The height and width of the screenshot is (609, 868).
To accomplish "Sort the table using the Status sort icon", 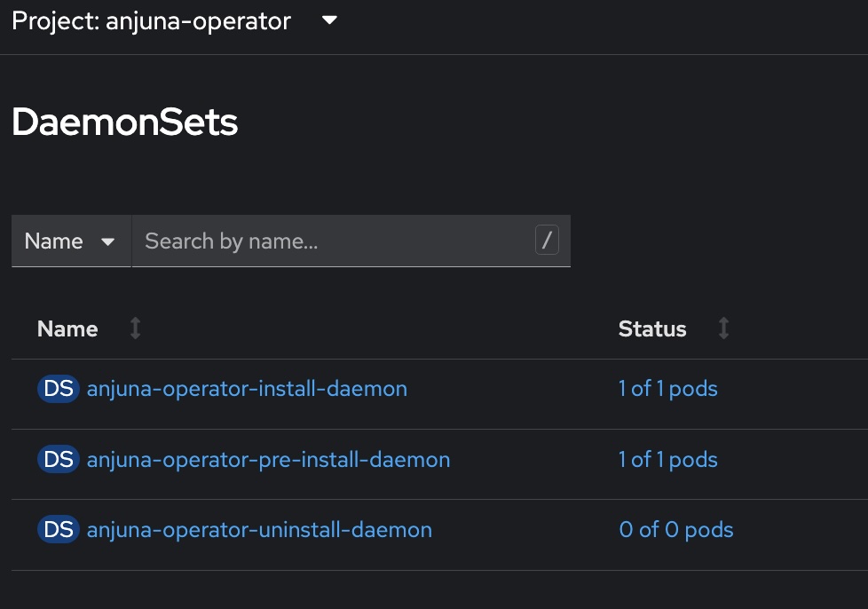I will (x=723, y=328).
